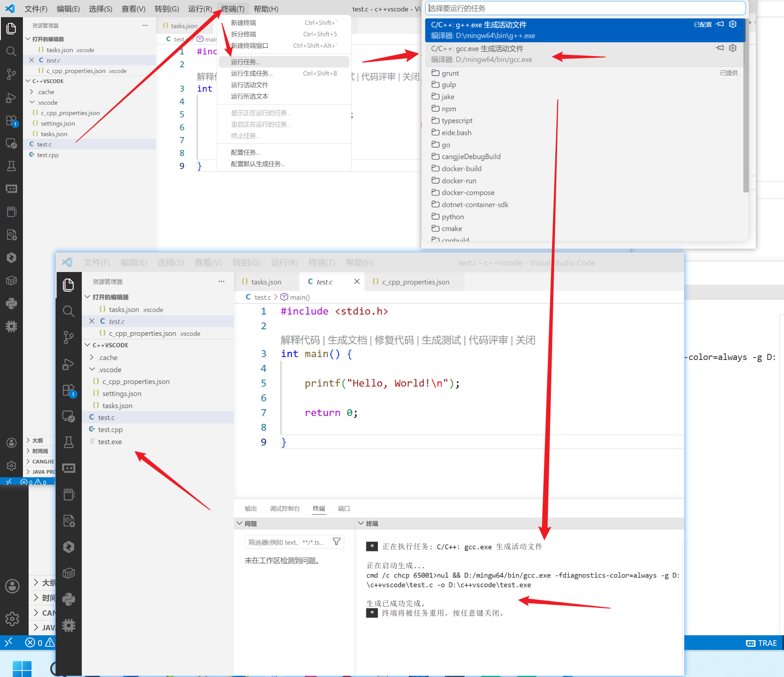This screenshot has width=784, height=677.
Task: Open Source Control in upper window's activity bar
Action: point(11,74)
